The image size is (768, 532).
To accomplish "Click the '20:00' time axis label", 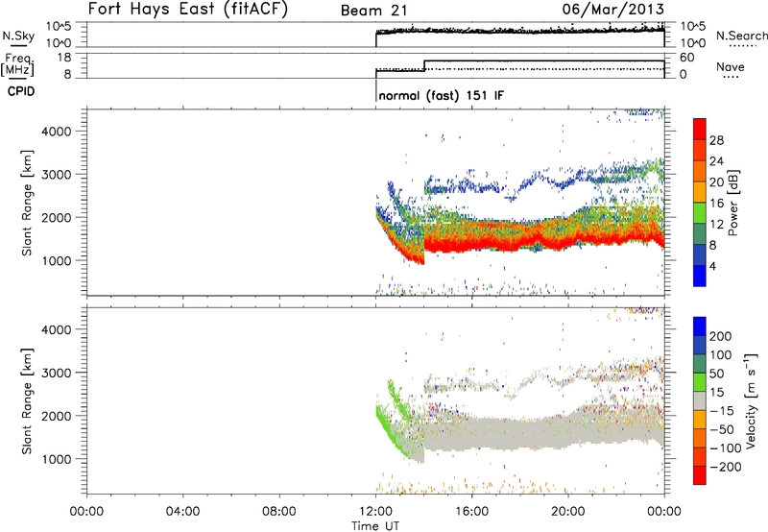I will (568, 512).
